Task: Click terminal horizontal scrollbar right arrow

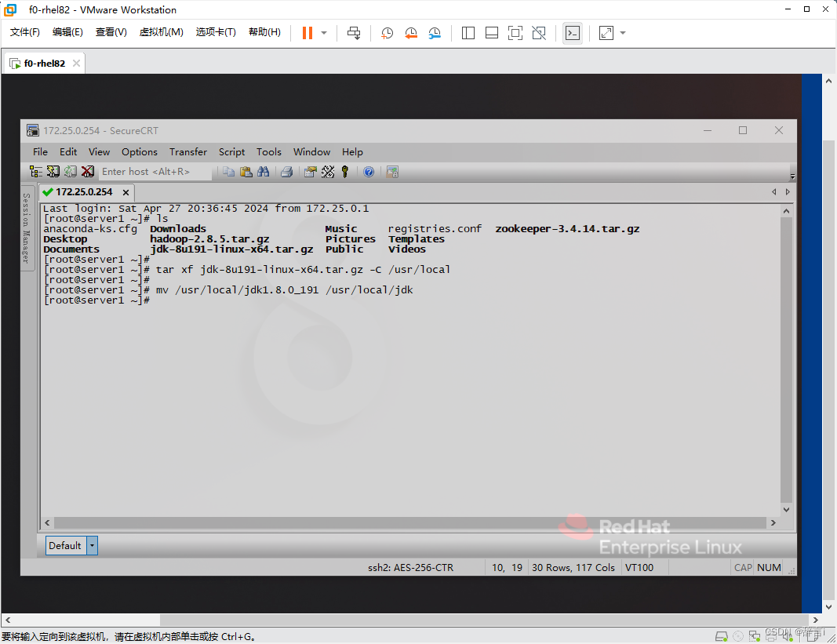Action: pos(773,522)
